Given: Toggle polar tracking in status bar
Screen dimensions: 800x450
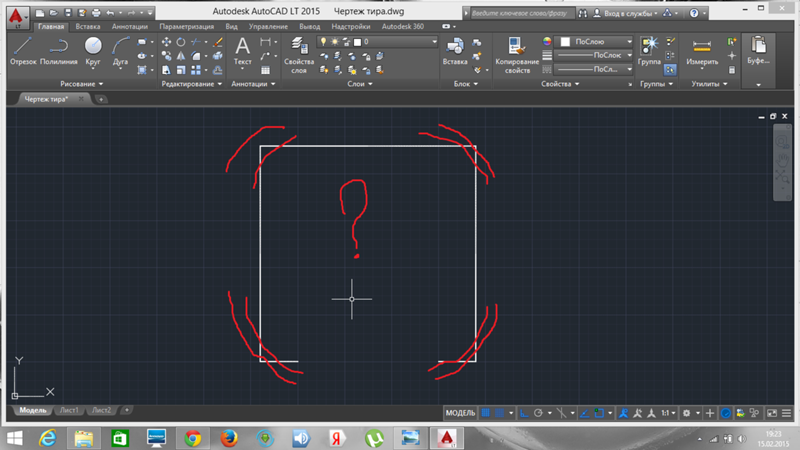Looking at the screenshot, I should pyautogui.click(x=538, y=413).
